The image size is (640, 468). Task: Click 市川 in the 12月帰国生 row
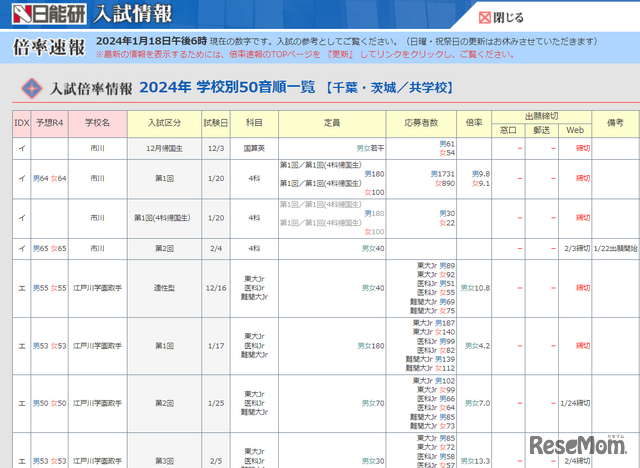pos(97,148)
